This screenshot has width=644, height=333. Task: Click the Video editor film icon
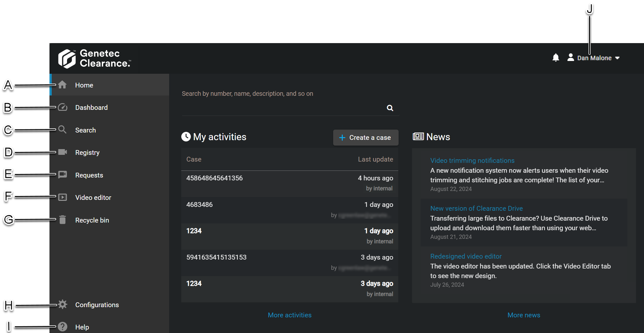(63, 197)
